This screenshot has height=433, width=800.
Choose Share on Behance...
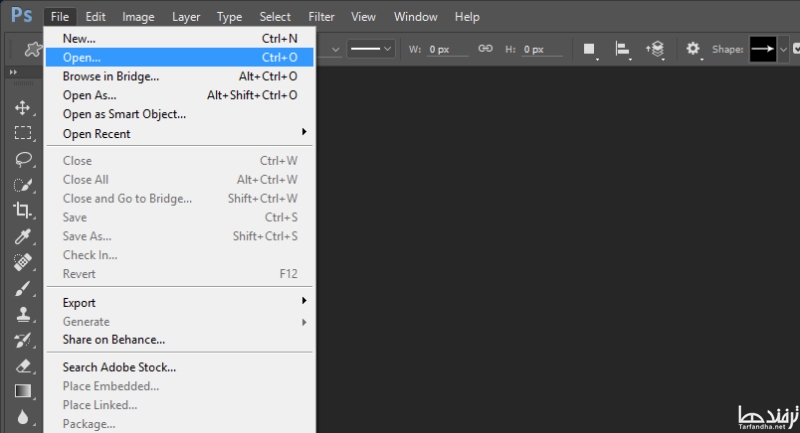(x=180, y=340)
